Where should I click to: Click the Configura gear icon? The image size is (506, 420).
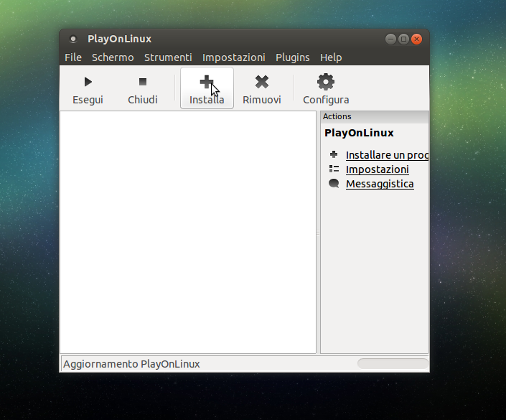[326, 82]
